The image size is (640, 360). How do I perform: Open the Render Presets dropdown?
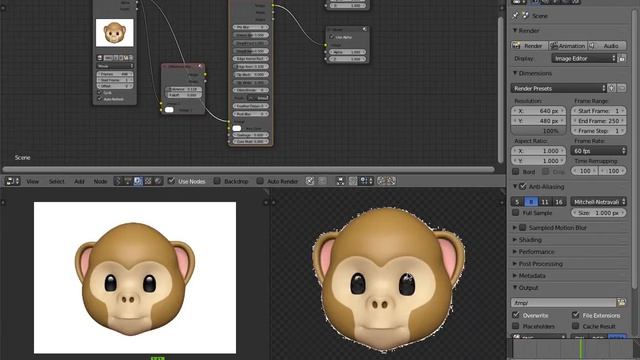tap(558, 88)
